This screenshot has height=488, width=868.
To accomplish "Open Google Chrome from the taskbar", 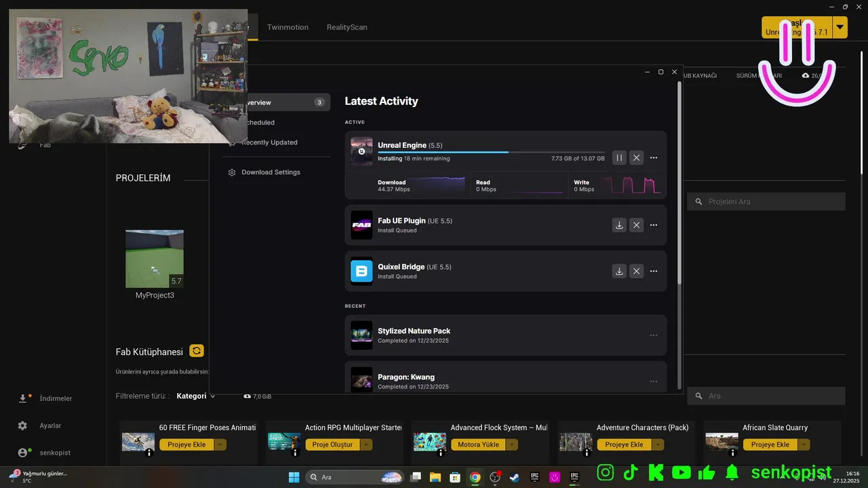I will (x=475, y=477).
